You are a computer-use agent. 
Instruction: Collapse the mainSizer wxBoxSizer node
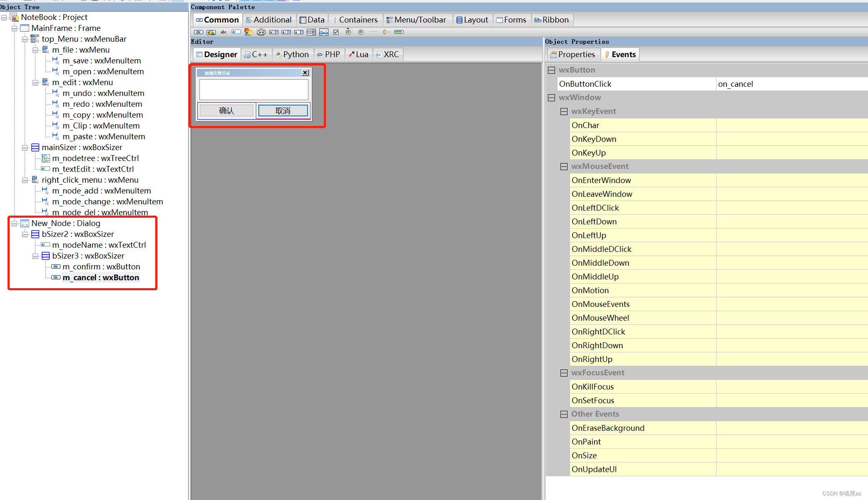[25, 148]
